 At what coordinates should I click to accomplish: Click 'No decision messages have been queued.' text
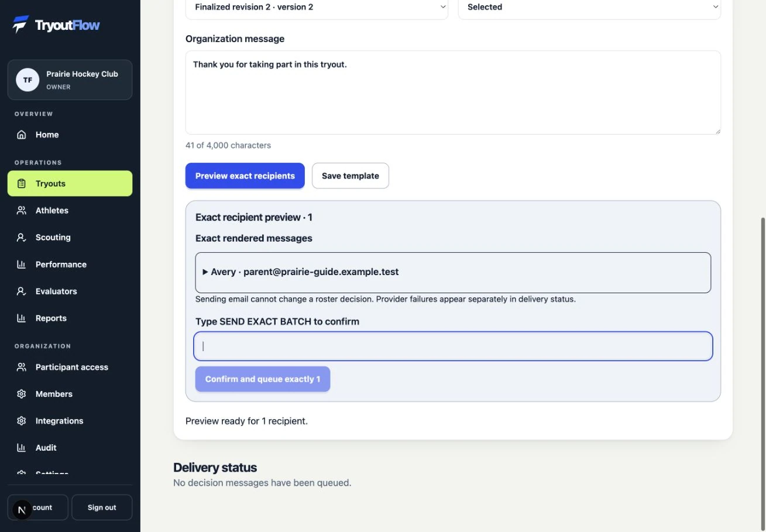(262, 483)
